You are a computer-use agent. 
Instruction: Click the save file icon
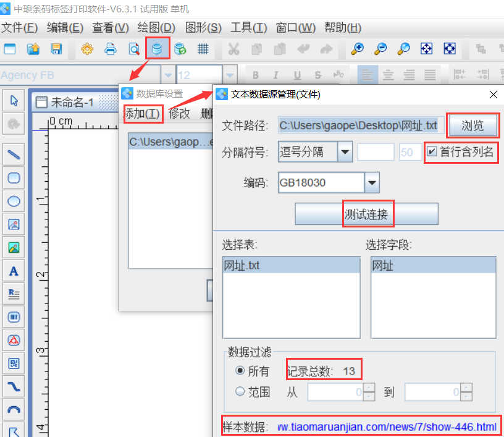pos(56,49)
